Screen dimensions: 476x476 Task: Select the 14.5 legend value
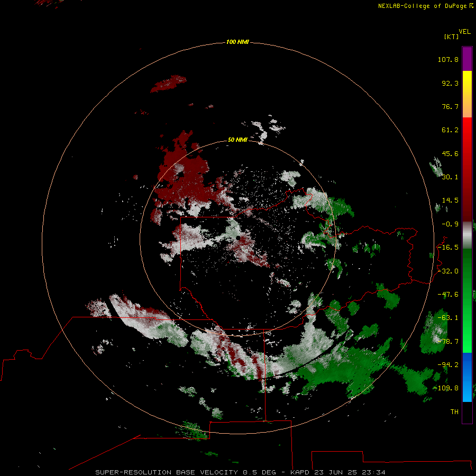point(450,200)
